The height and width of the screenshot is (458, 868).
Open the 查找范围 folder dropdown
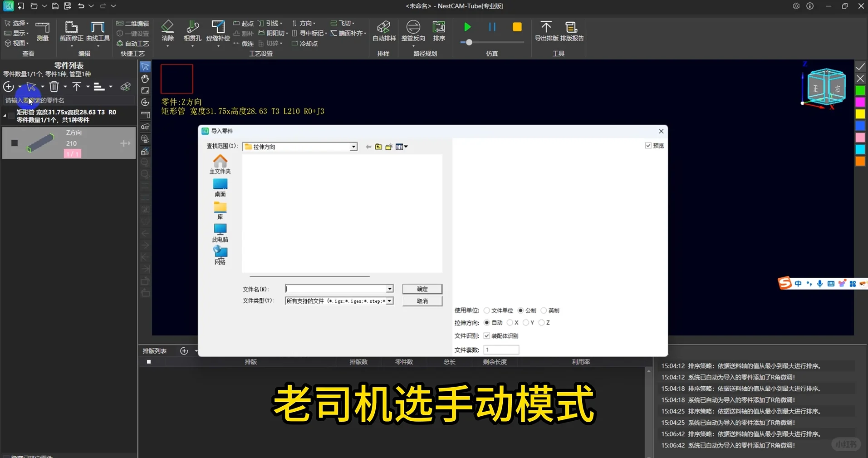tap(353, 146)
